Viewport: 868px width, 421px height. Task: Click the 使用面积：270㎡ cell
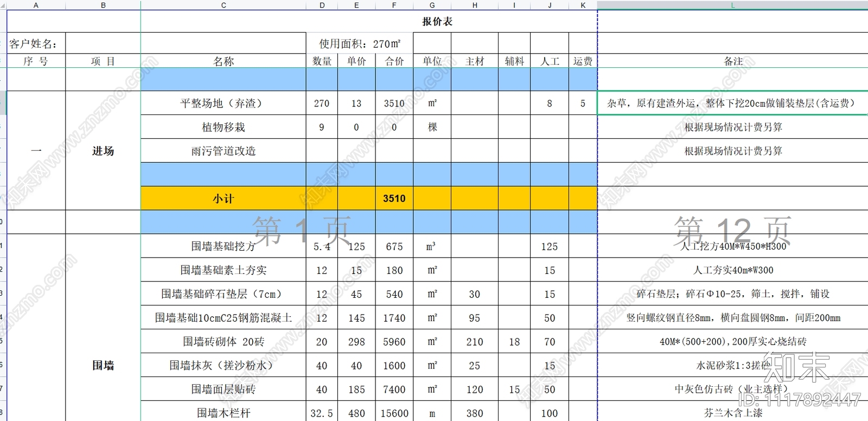tap(360, 43)
